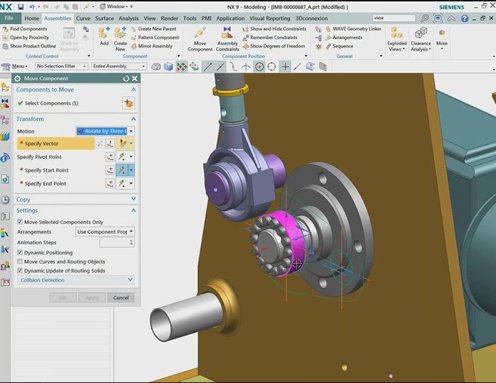Open Assembly Constraints tool
This screenshot has width=496, height=383.
tap(227, 39)
